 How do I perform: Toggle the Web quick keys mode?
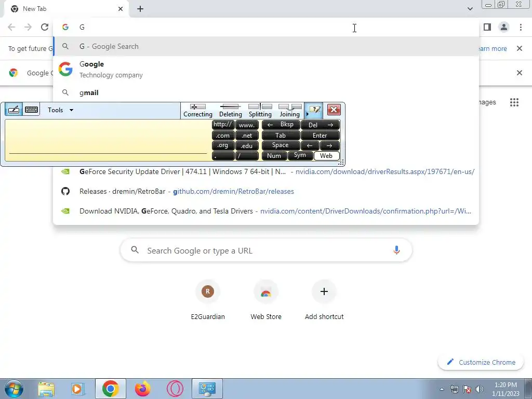coord(326,156)
